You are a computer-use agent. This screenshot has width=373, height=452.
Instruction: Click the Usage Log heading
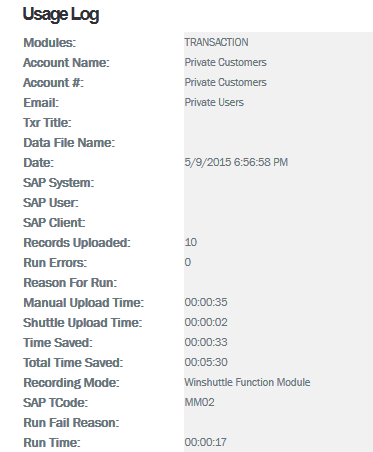tap(61, 15)
